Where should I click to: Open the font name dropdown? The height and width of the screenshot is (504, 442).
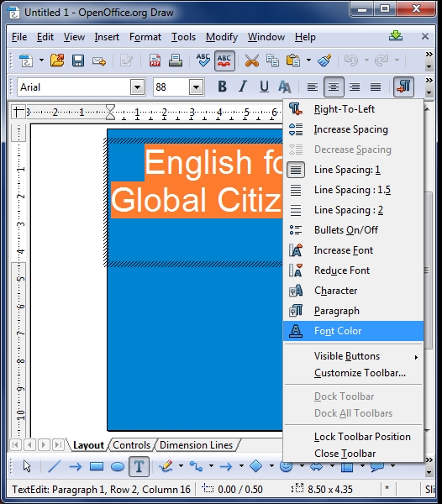pos(138,87)
